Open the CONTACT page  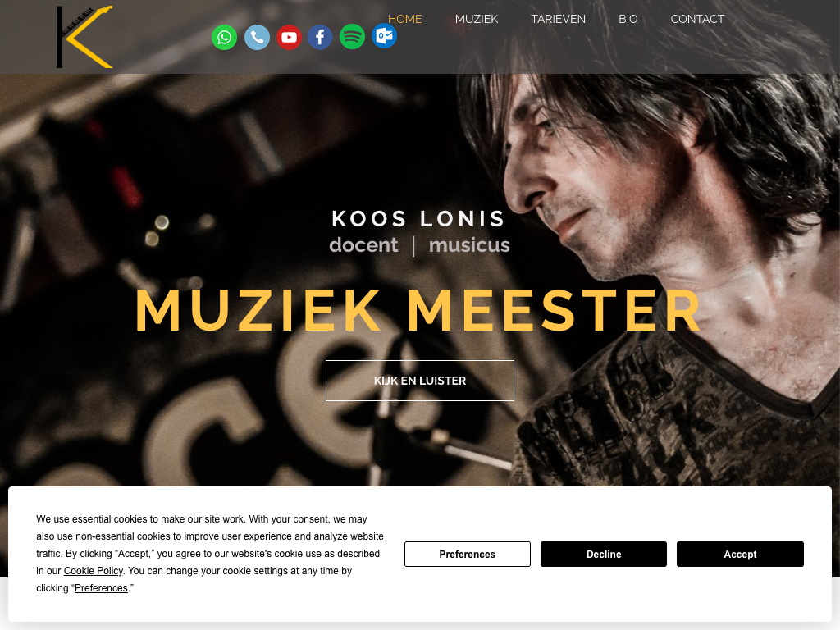coord(697,20)
